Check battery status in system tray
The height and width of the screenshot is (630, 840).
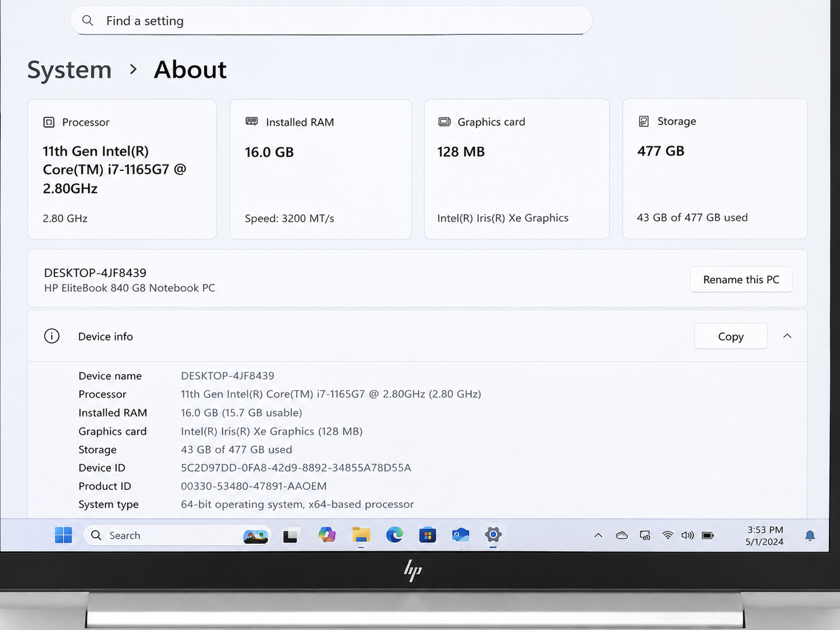point(708,535)
